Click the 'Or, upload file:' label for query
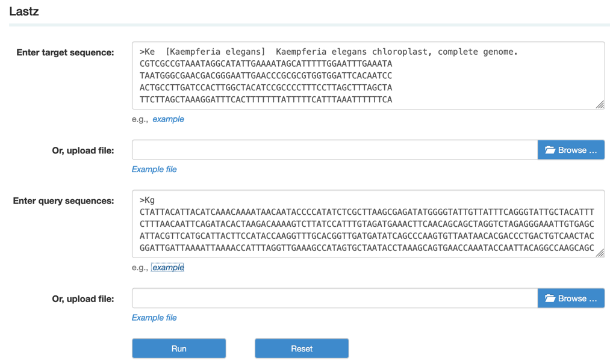 [83, 299]
